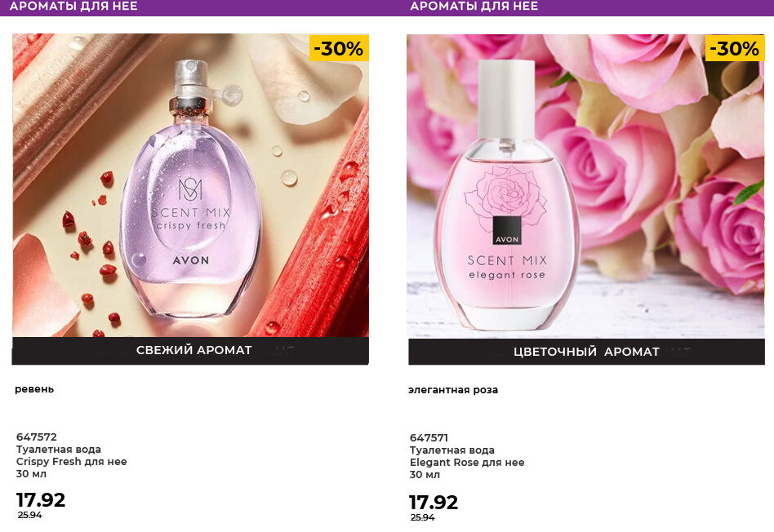
Task: Click the 17.92 price under Elegant Rose
Action: pyautogui.click(x=434, y=503)
